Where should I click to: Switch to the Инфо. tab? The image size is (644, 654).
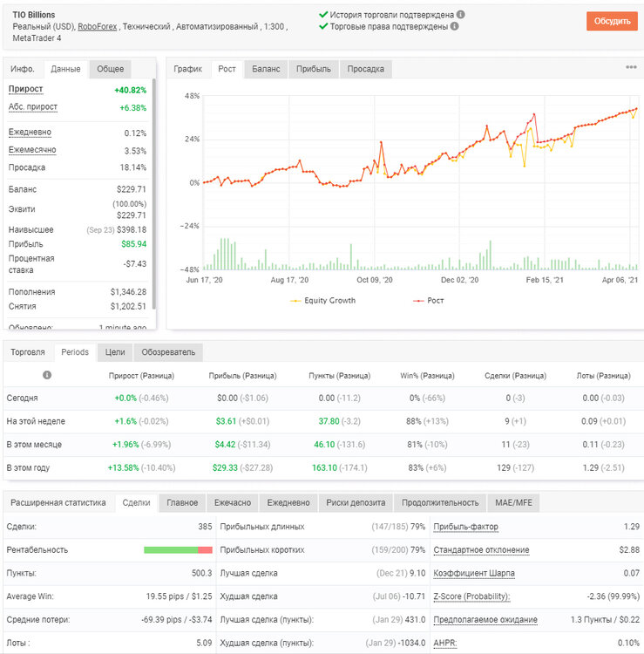point(23,69)
